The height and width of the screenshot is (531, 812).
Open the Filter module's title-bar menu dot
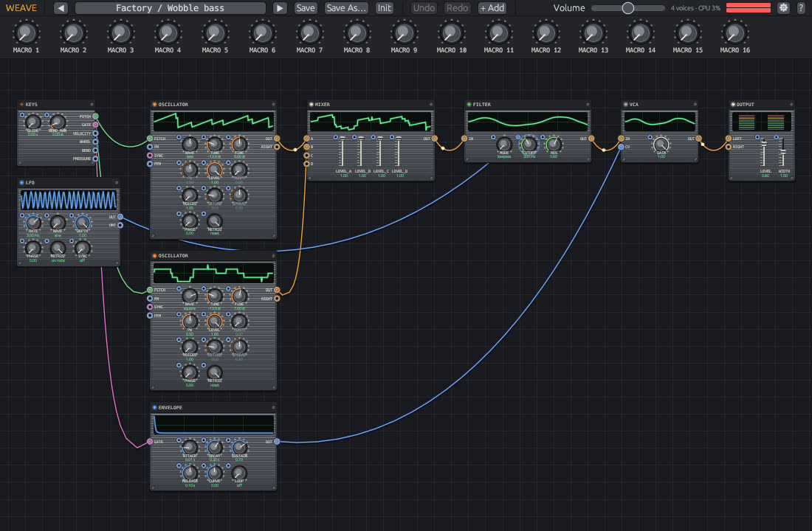tap(588, 105)
